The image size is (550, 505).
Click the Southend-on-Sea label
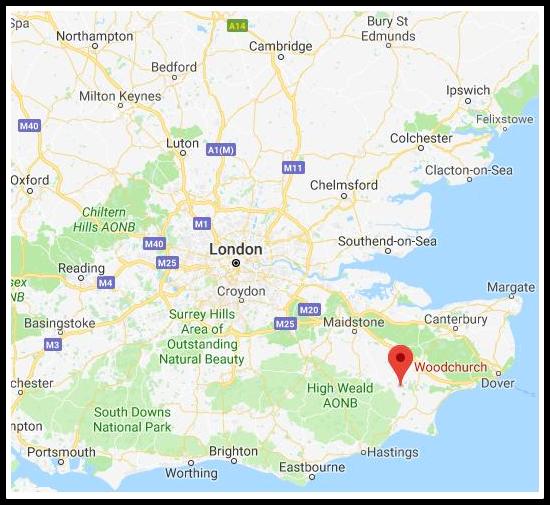pos(387,241)
